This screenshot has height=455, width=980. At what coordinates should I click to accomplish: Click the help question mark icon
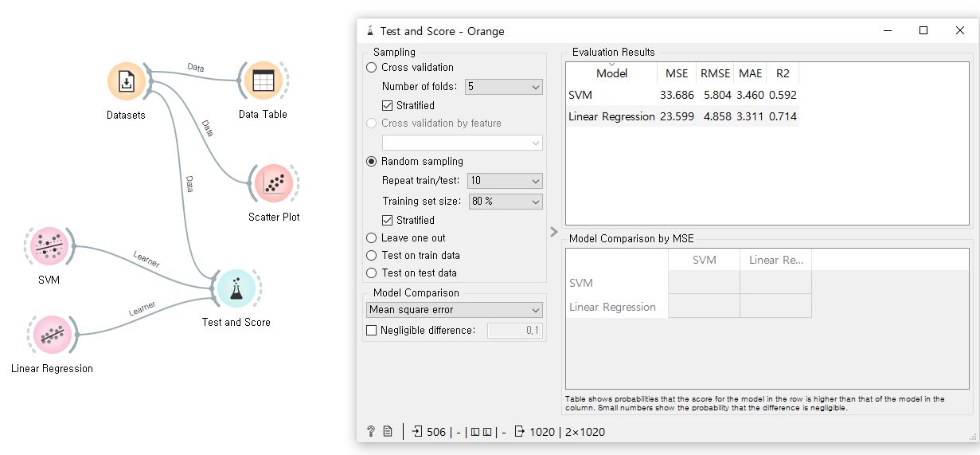tap(371, 432)
